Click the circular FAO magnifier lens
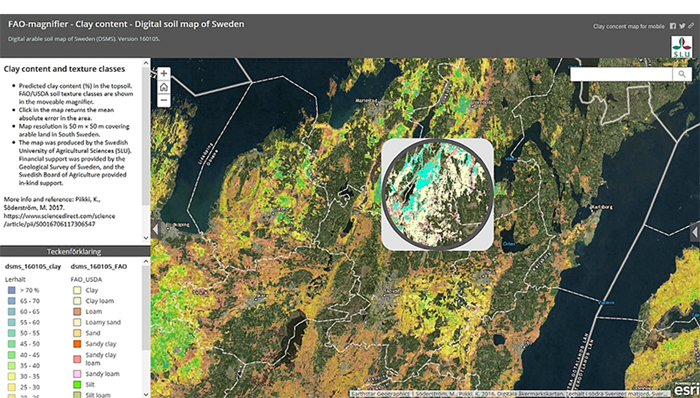 pyautogui.click(x=438, y=194)
